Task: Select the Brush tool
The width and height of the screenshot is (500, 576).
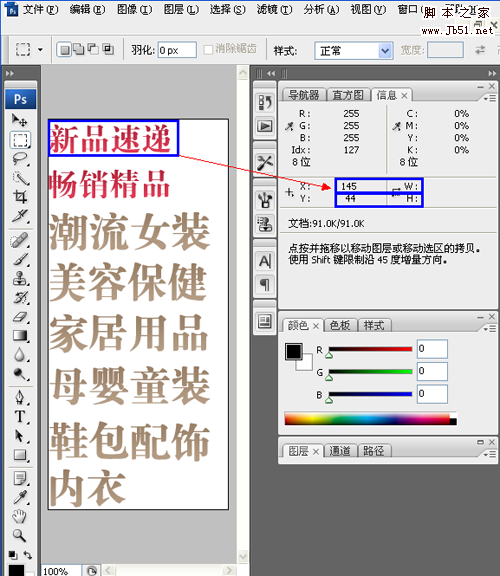Action: pos(20,260)
